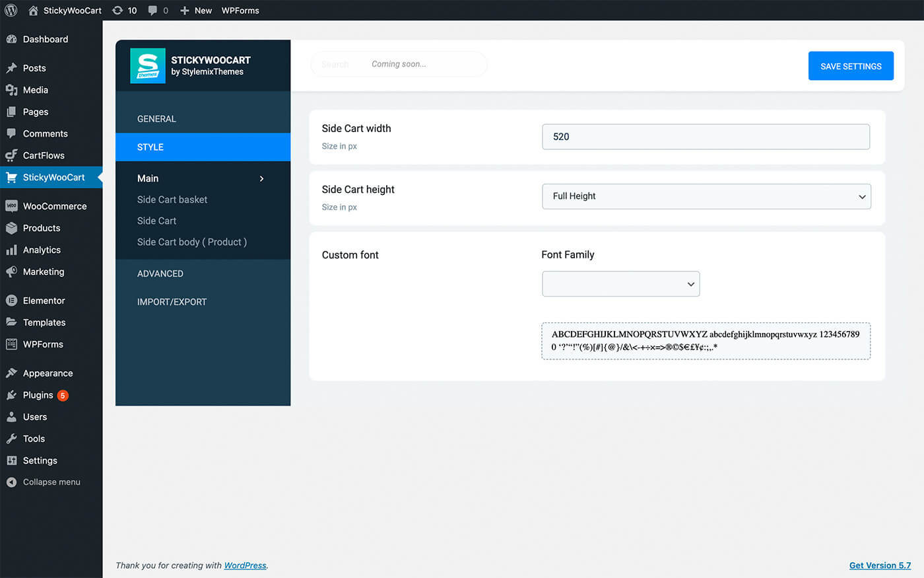Click the WPForms sidebar icon

[11, 344]
